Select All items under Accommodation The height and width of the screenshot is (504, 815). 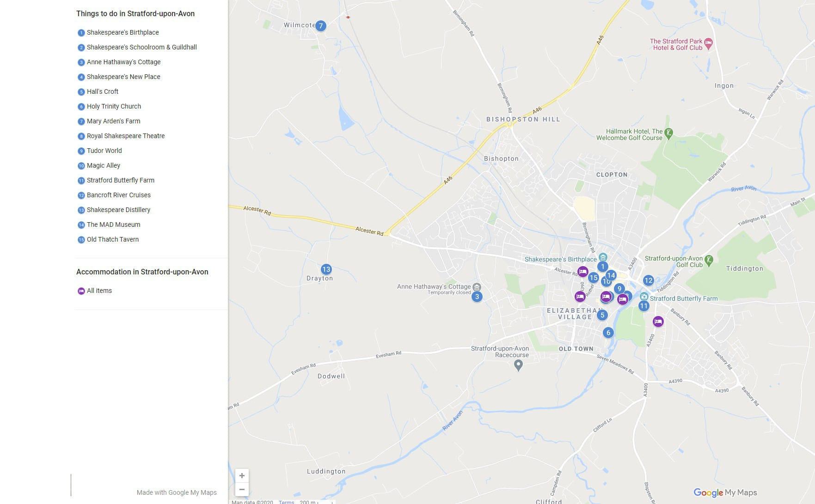coord(99,291)
